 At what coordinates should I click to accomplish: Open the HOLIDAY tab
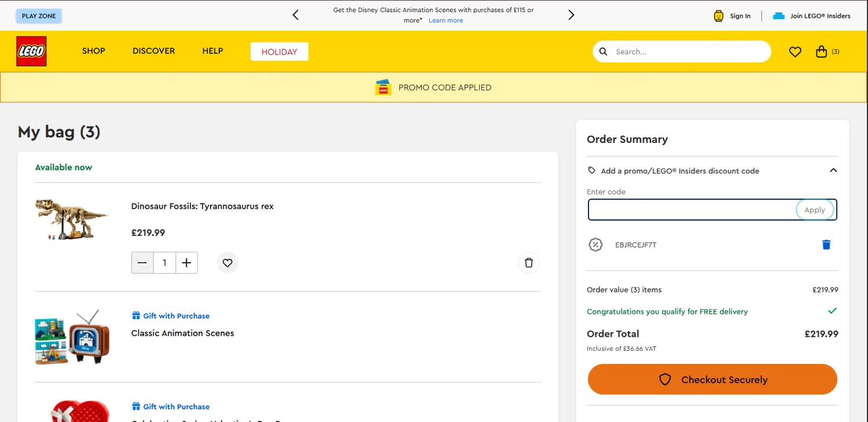point(279,52)
